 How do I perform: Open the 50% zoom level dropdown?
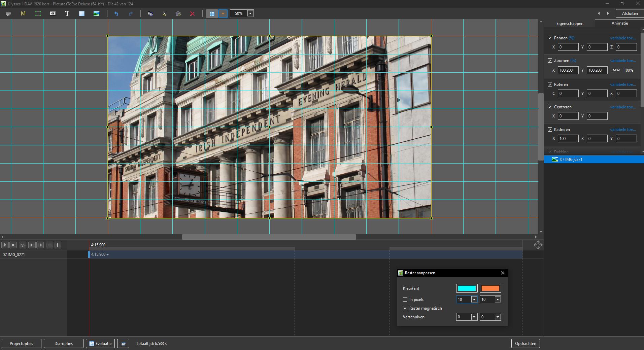(250, 13)
